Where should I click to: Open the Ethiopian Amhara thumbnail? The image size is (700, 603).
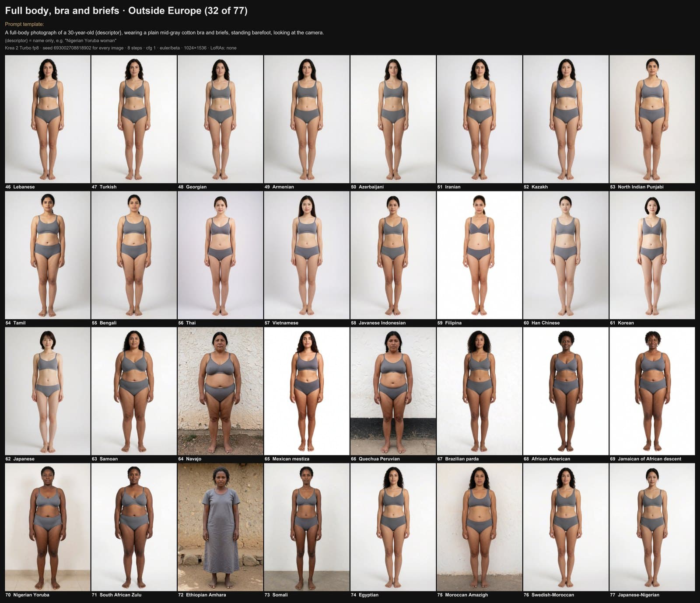click(x=220, y=527)
